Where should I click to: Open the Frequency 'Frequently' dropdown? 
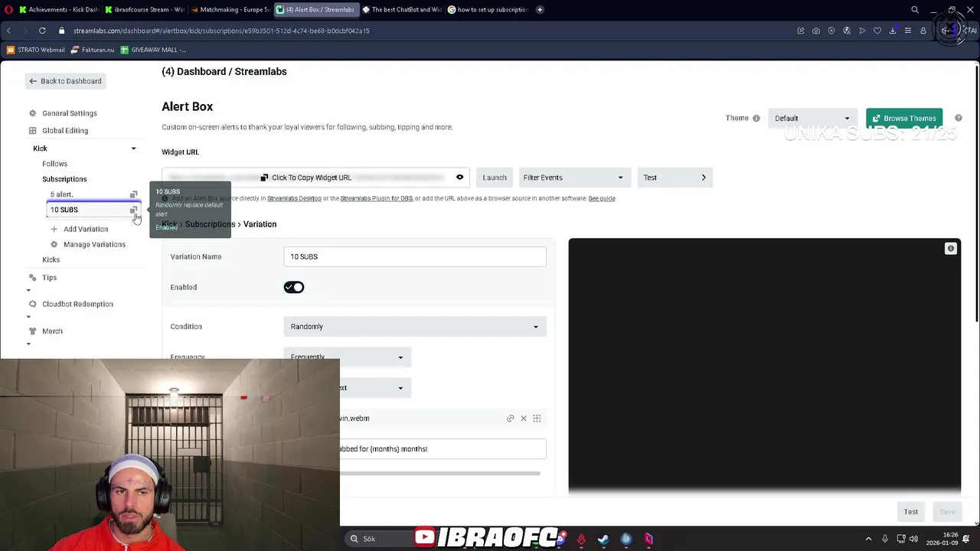348,357
